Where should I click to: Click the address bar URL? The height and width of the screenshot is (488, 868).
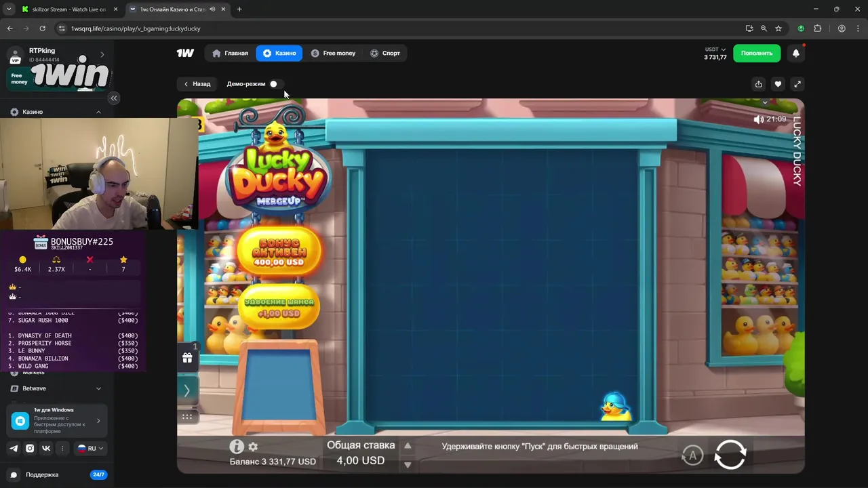tap(136, 28)
